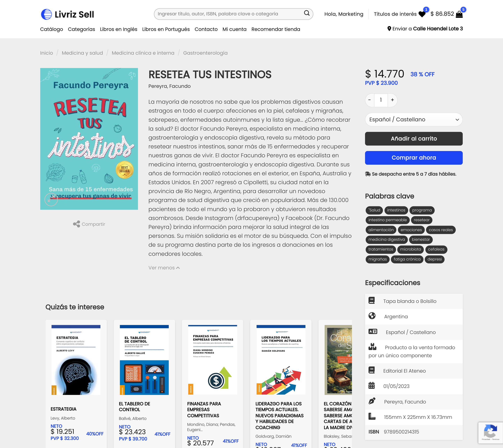The width and height of the screenshot is (503, 448).
Task: Open the Categorías menu
Action: pos(82,29)
